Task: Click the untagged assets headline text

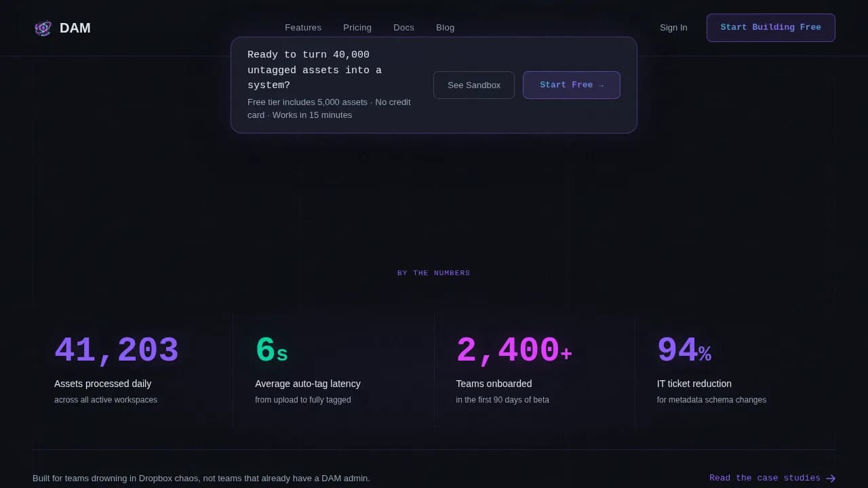Action: point(315,70)
